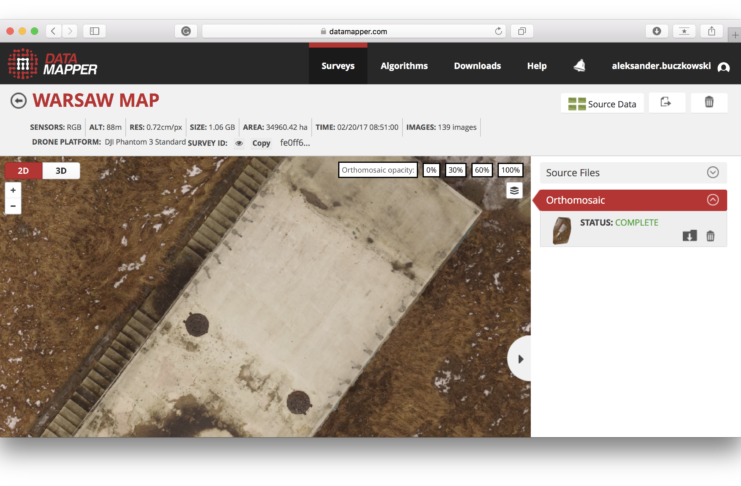Image resolution: width=741 pixels, height=486 pixels.
Task: Open the notifications megaphone icon
Action: 579,66
